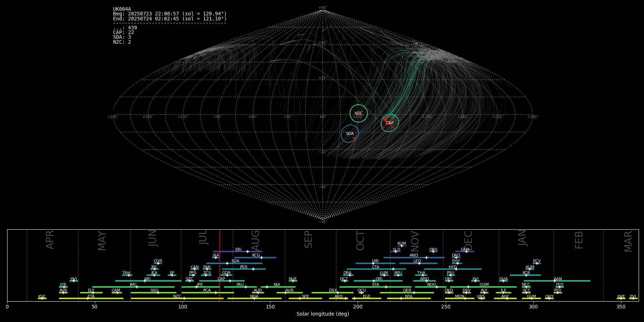
Task: Click the DEC month label
Action: click(468, 241)
